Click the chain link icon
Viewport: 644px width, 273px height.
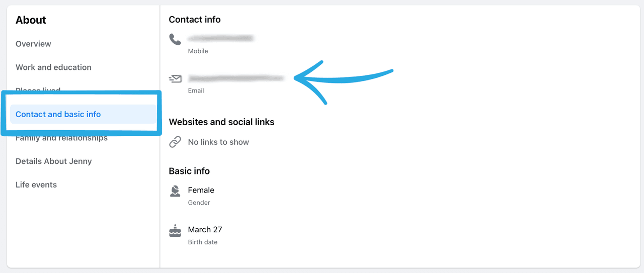tap(175, 142)
